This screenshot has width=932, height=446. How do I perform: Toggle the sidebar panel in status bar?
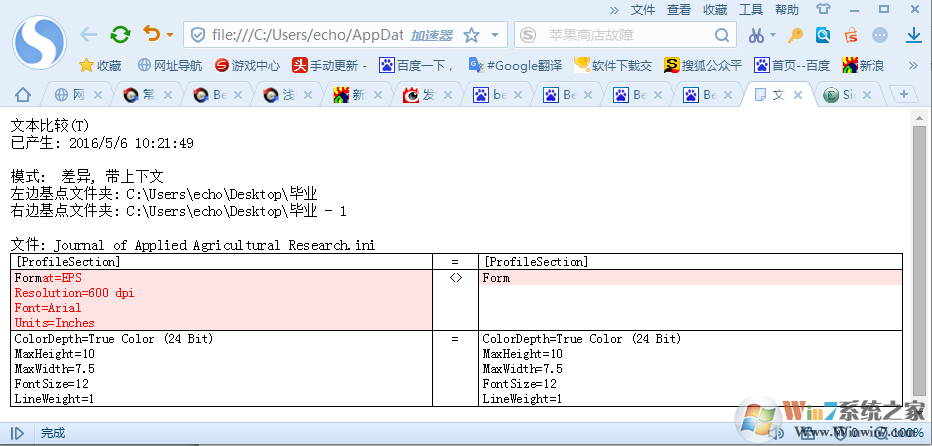coord(17,434)
